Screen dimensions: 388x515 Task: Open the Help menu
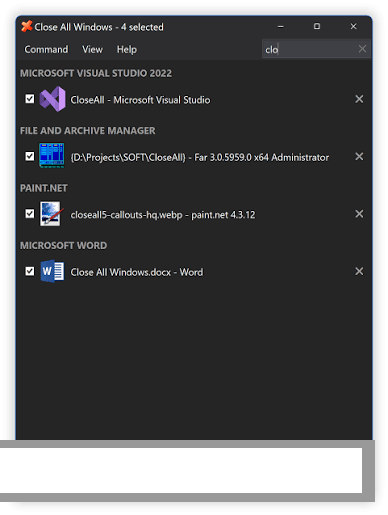tap(127, 49)
